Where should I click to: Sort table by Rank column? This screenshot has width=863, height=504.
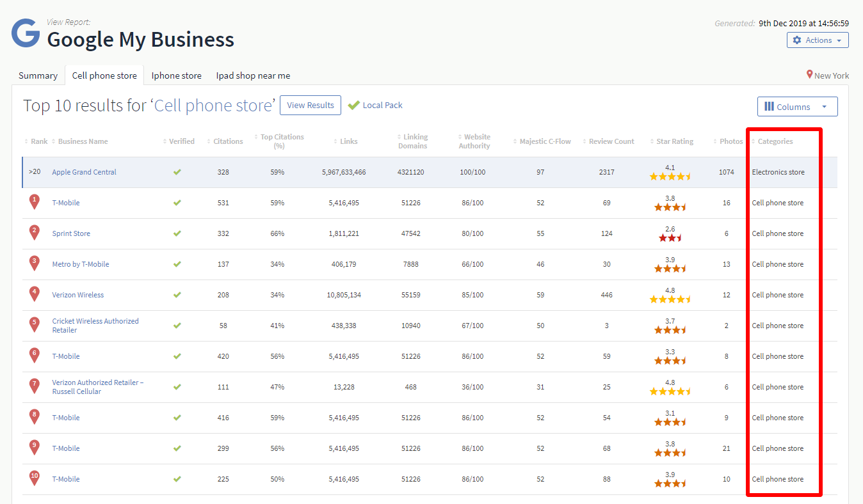[x=36, y=141]
